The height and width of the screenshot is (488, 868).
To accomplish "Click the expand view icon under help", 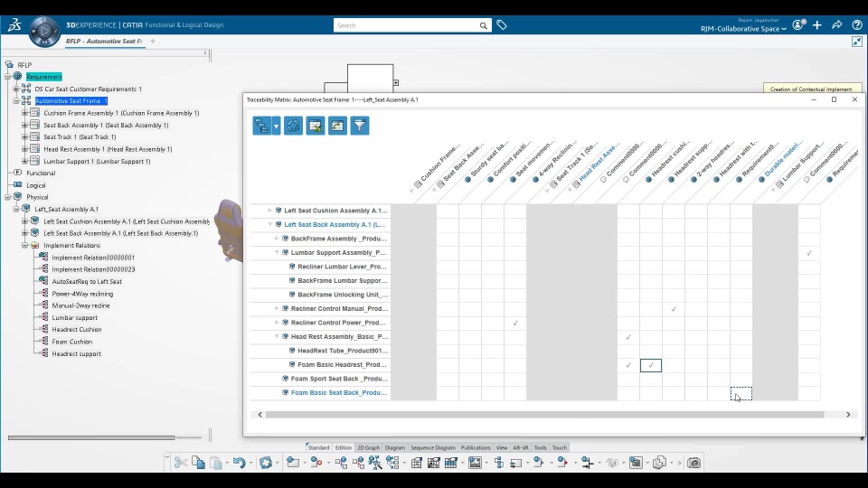I will [x=857, y=42].
